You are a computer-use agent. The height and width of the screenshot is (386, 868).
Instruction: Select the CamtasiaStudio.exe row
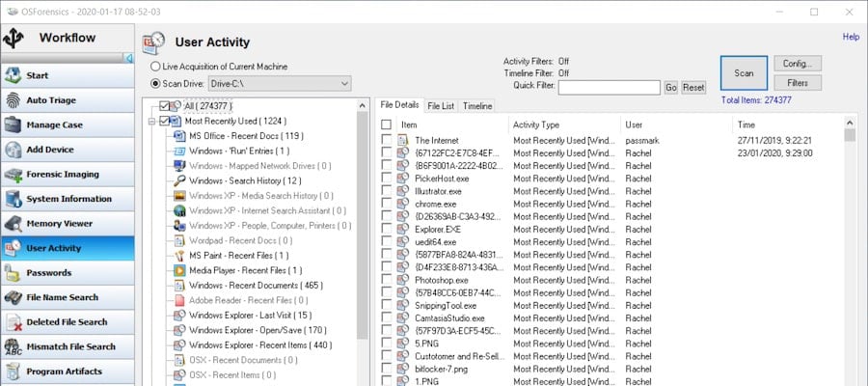tap(611, 318)
